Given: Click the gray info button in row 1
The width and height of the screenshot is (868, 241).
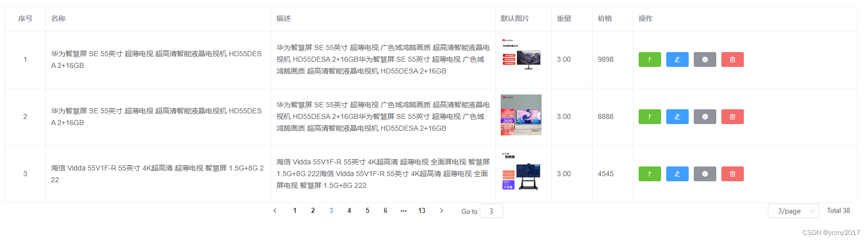Looking at the screenshot, I should [705, 60].
